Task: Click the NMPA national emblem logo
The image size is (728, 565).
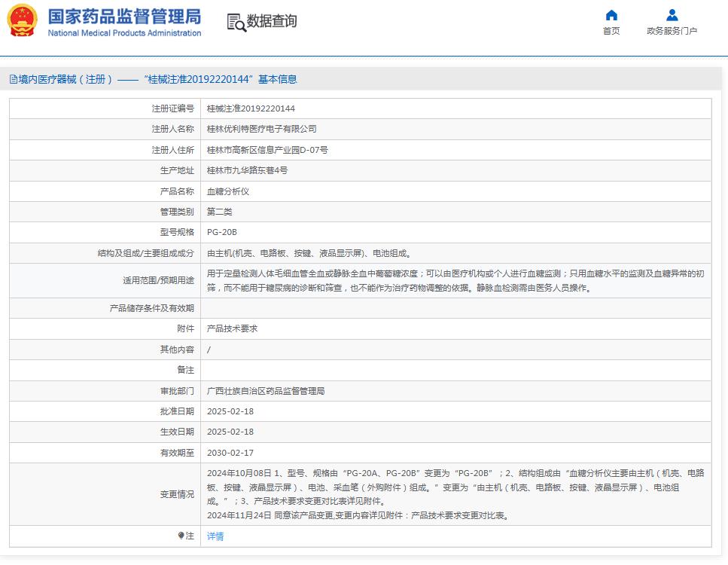Action: (x=20, y=20)
